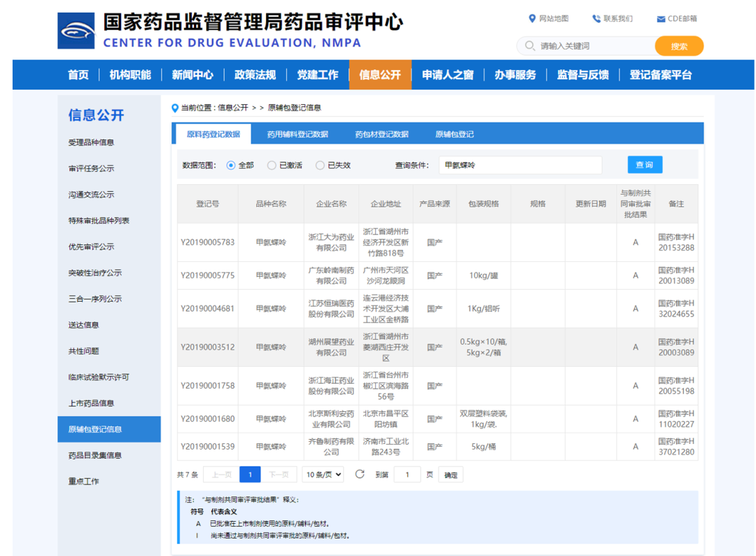Click the current location pin icon
Image resolution: width=756 pixels, height=556 pixels.
pyautogui.click(x=175, y=108)
